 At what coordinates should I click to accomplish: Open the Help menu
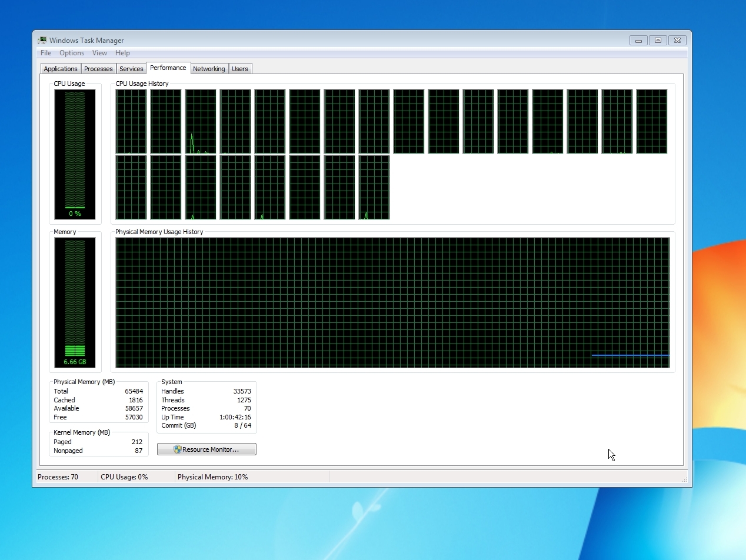click(x=122, y=53)
